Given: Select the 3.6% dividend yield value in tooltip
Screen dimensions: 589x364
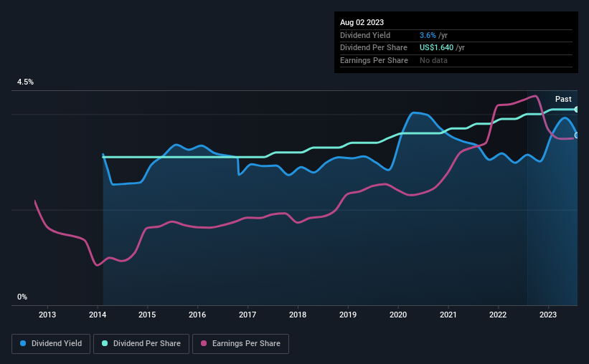Looking at the screenshot, I should pyautogui.click(x=428, y=35).
